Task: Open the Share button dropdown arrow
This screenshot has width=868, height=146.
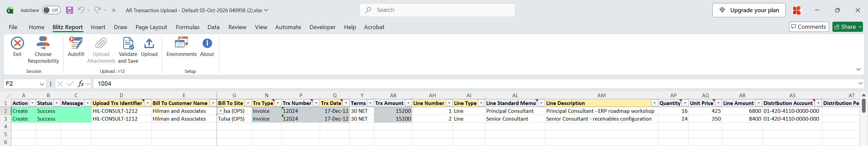Action: [x=860, y=27]
